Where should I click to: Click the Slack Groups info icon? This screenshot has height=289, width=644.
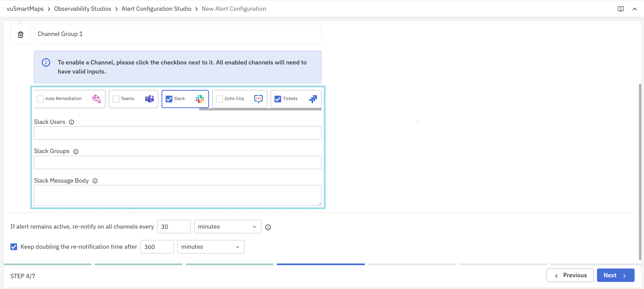pyautogui.click(x=76, y=152)
